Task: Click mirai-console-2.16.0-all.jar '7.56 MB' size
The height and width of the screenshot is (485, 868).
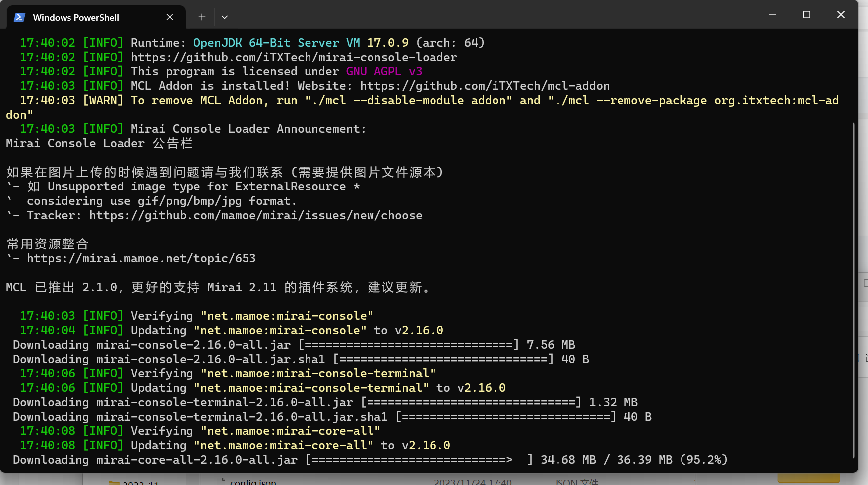Action: click(551, 345)
